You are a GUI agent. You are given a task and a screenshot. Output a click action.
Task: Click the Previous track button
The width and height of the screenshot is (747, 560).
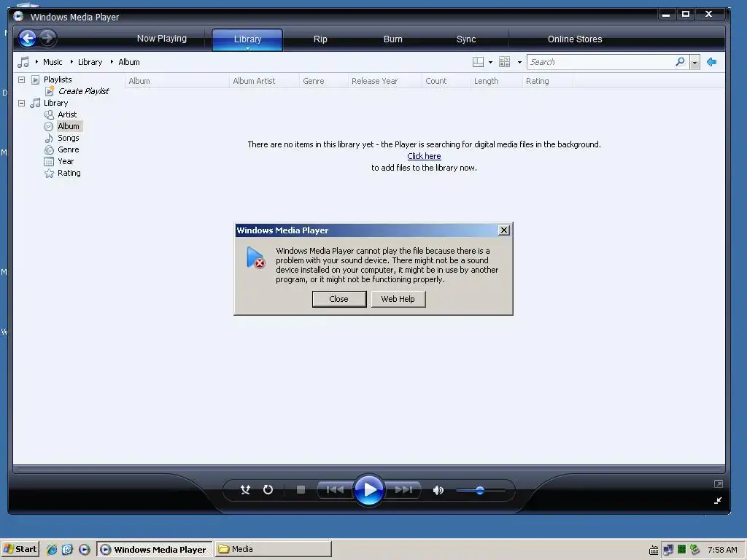point(335,489)
